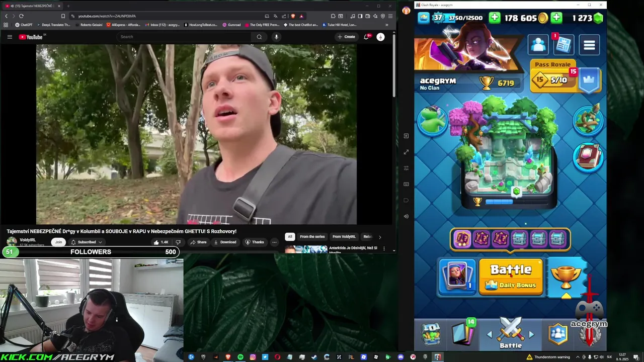Open the YouTube account avatar
This screenshot has height=362, width=644.
[x=380, y=37]
